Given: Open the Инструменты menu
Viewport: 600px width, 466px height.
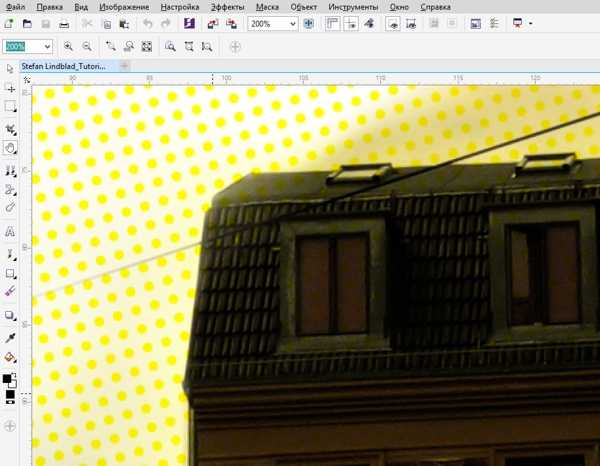Looking at the screenshot, I should tap(353, 7).
